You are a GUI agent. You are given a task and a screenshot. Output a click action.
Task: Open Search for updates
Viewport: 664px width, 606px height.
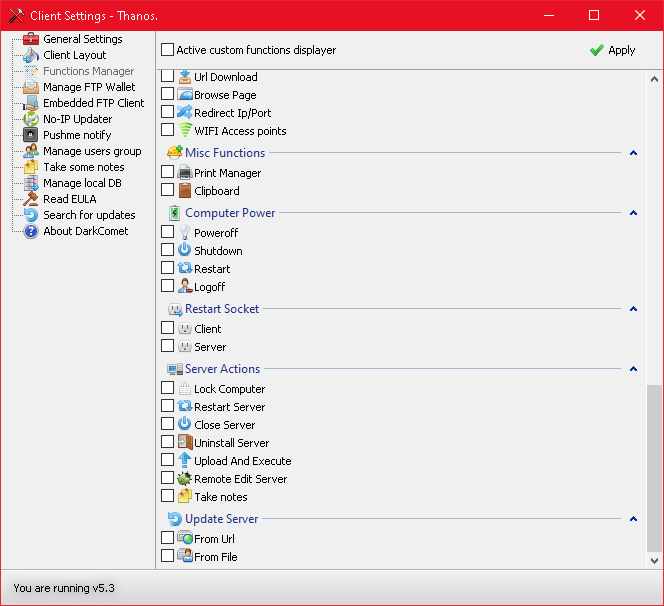click(89, 215)
